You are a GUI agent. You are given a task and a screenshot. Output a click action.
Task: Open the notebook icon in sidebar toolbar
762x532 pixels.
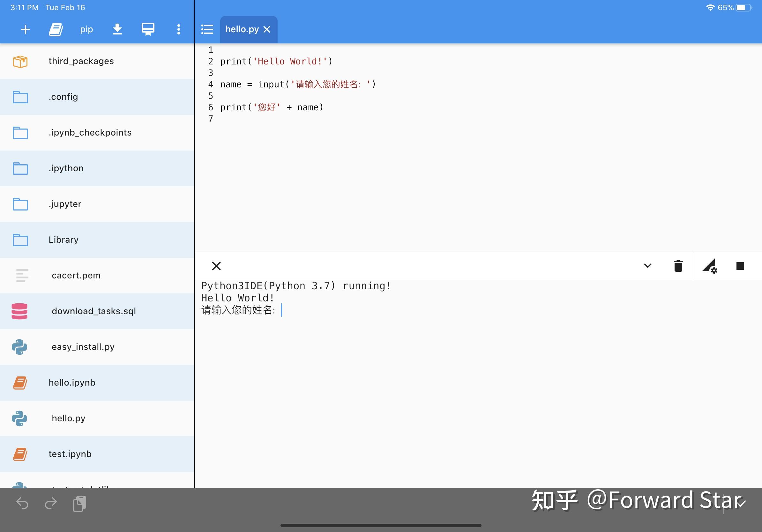tap(56, 30)
